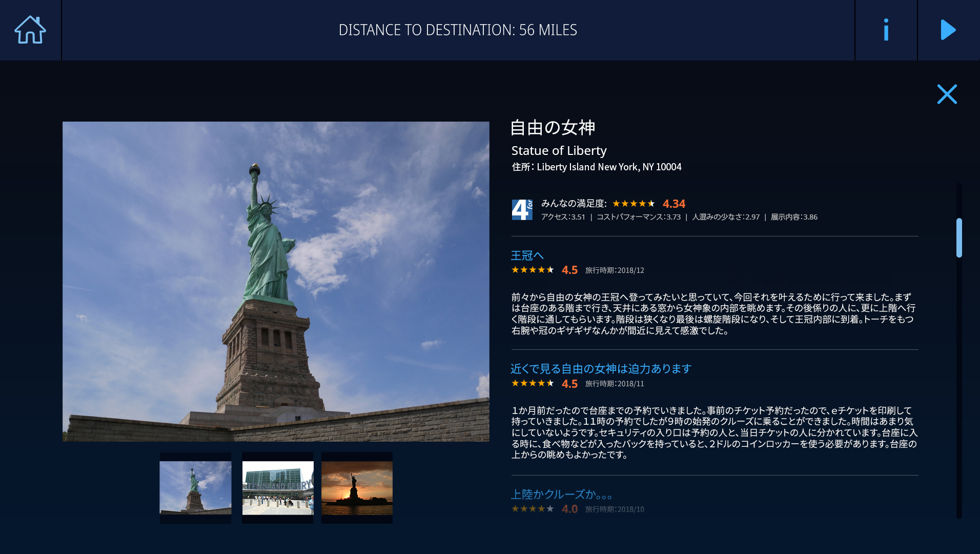Select the statue blue-sky thumbnail
Image resolution: width=980 pixels, height=554 pixels.
(195, 488)
